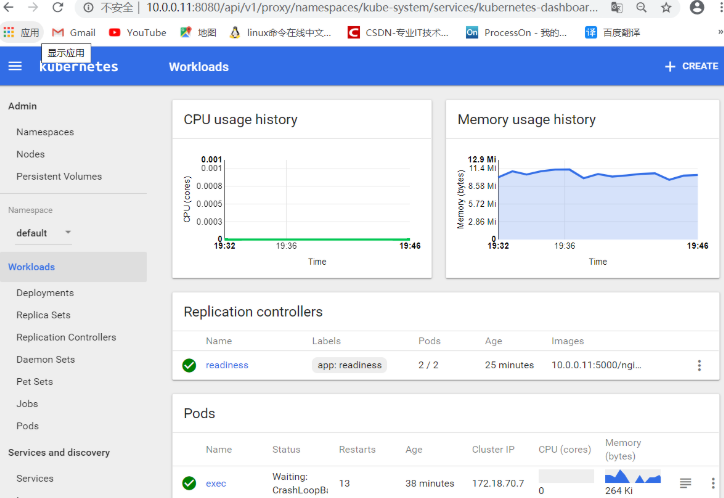Open the YouTube bookmark
Viewport: 724px width, 498px height.
[x=138, y=32]
